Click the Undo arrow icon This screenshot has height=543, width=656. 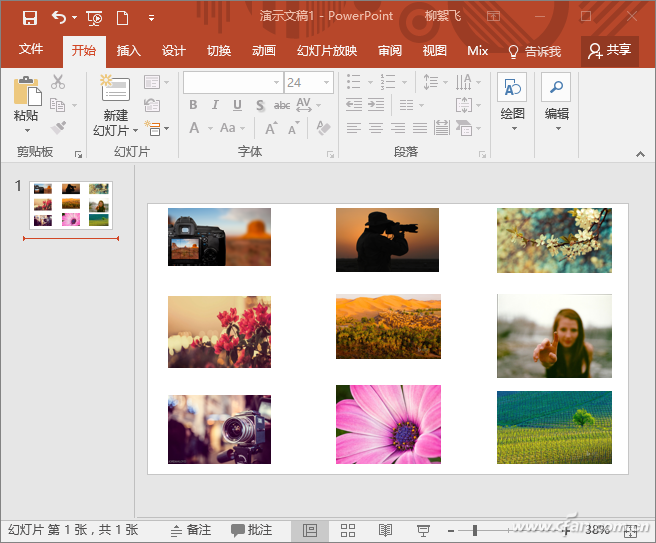(x=59, y=17)
